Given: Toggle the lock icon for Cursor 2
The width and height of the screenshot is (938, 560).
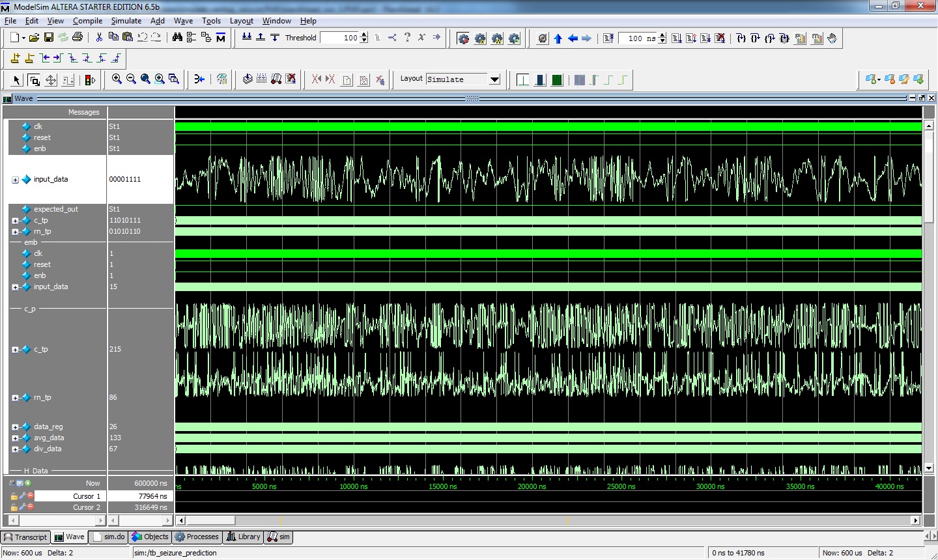Looking at the screenshot, I should click(14, 507).
